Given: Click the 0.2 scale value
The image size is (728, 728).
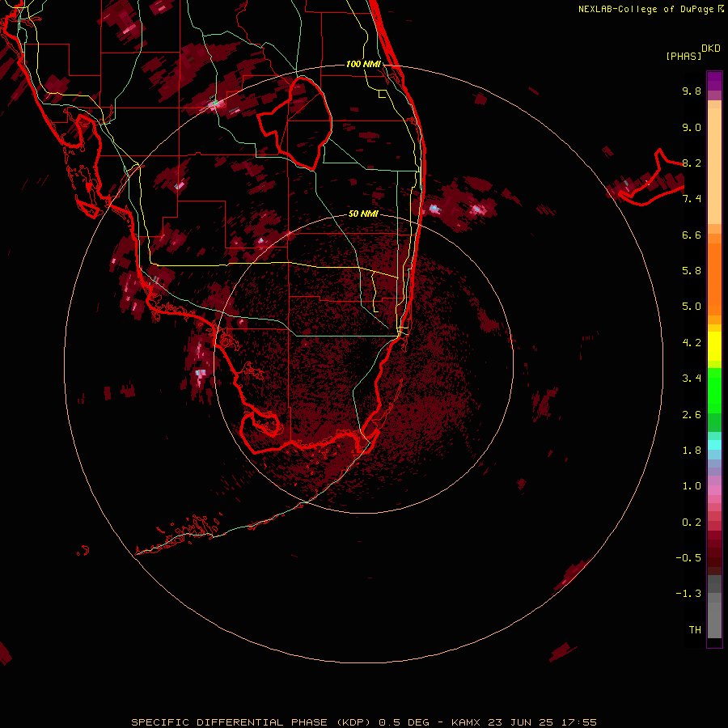Looking at the screenshot, I should pos(692,523).
